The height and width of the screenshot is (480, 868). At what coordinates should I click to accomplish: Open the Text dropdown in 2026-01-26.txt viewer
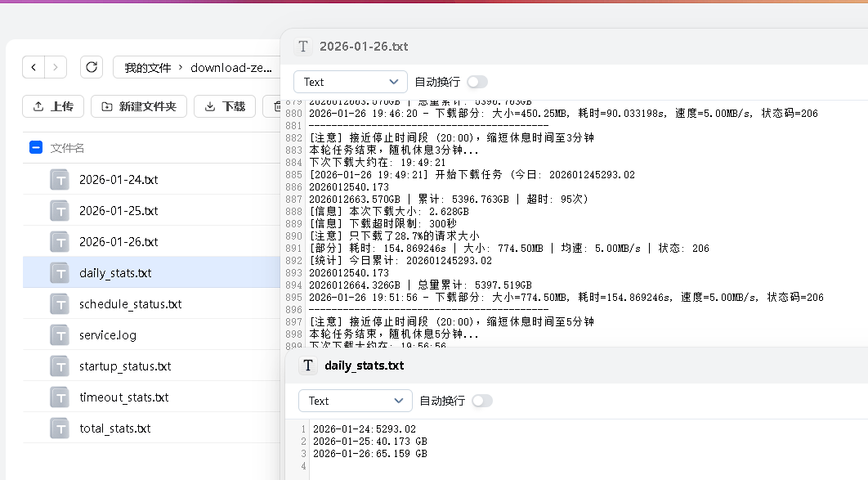click(x=351, y=82)
